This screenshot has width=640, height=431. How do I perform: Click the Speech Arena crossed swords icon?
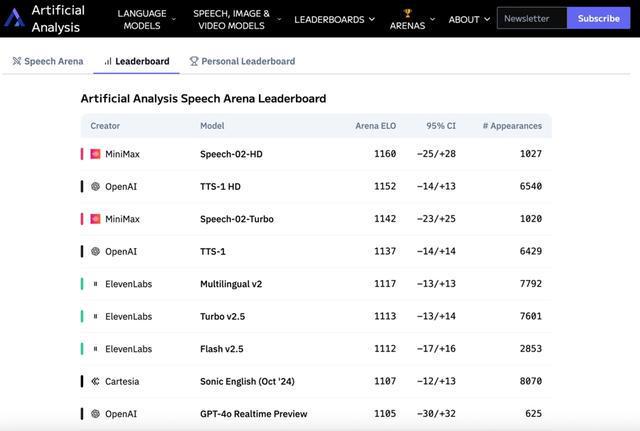click(x=17, y=61)
